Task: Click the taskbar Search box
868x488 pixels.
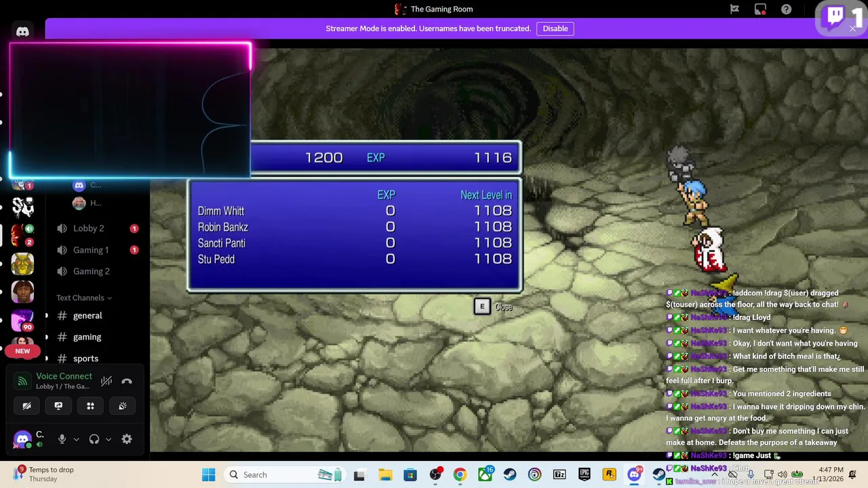Action: 286,474
